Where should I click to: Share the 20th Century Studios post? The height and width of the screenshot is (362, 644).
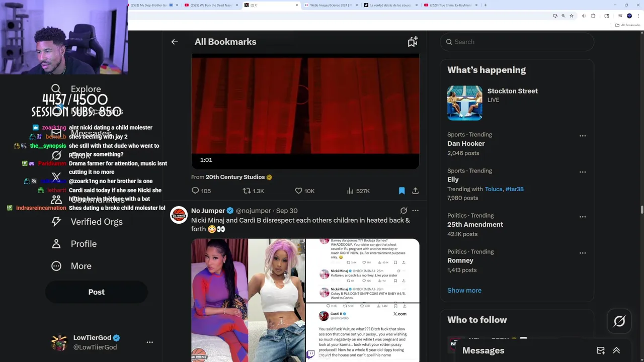415,191
